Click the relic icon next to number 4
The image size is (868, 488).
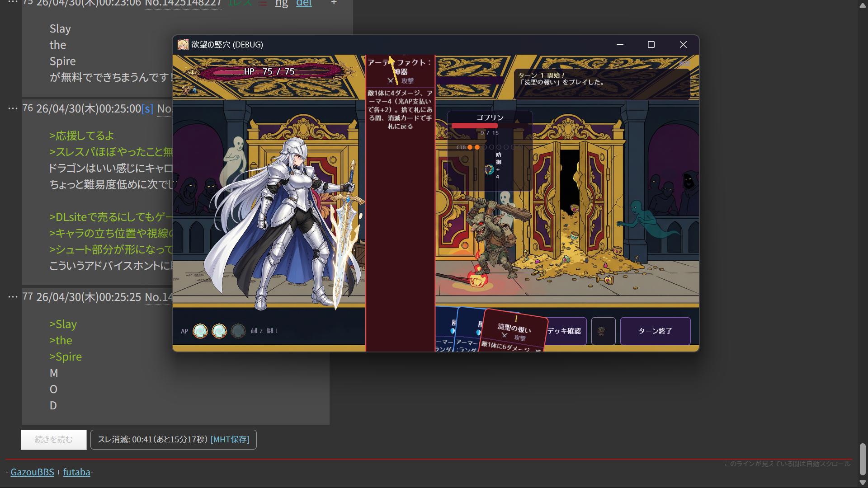click(x=186, y=90)
